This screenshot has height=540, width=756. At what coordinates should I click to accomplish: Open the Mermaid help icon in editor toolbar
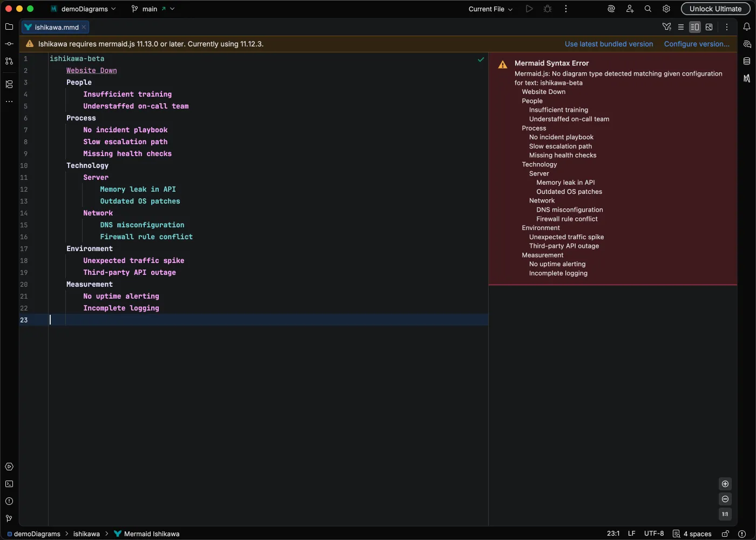667,27
